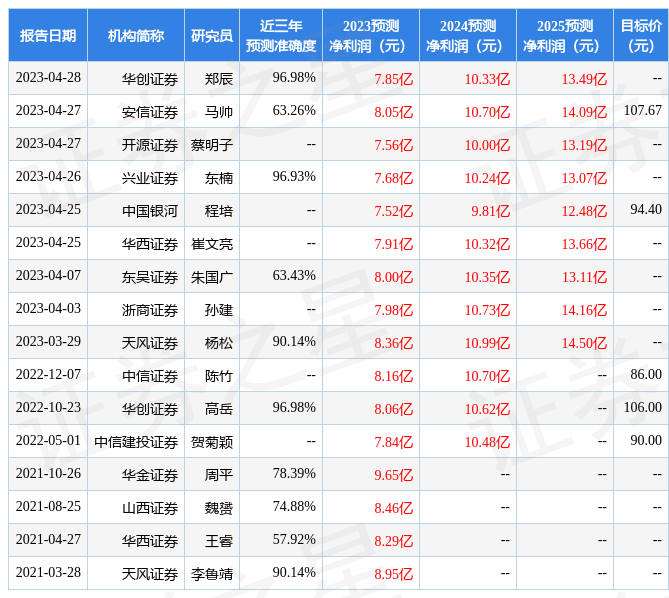
Task: Click institution 浙商证券
Action: pos(150,310)
